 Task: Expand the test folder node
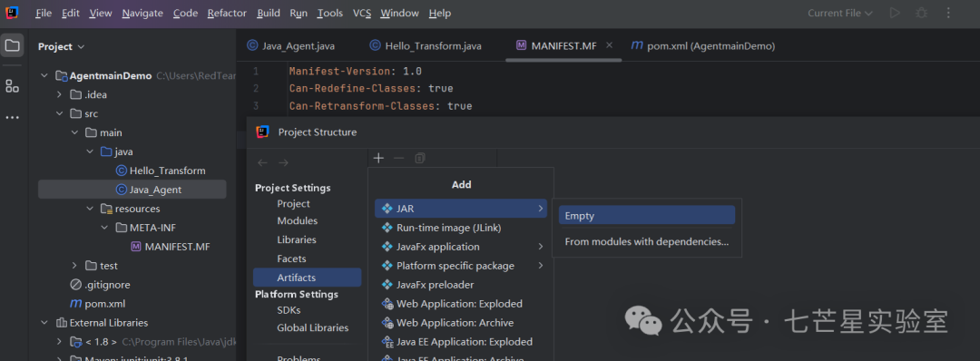[x=75, y=266]
